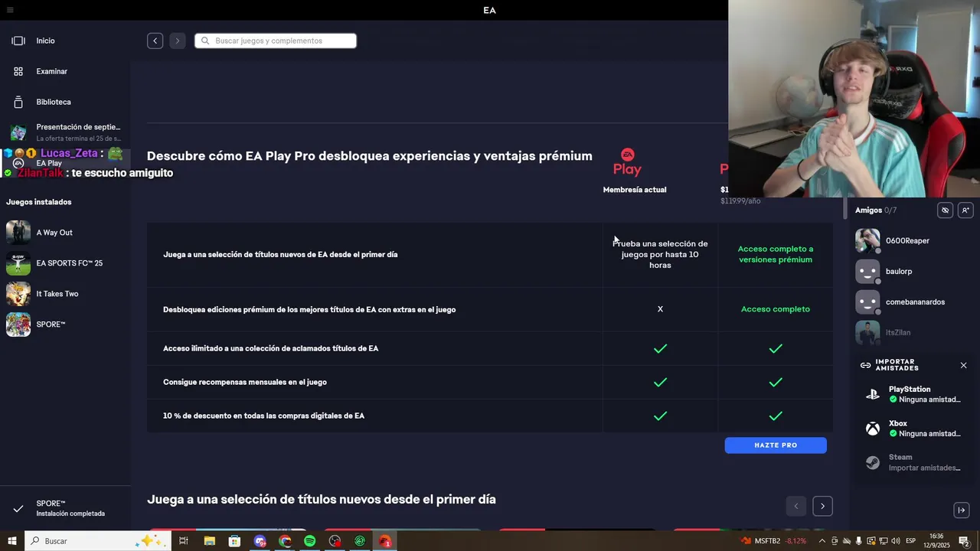Click the Inicio home icon
This screenshot has width=980, height=551.
click(x=18, y=41)
